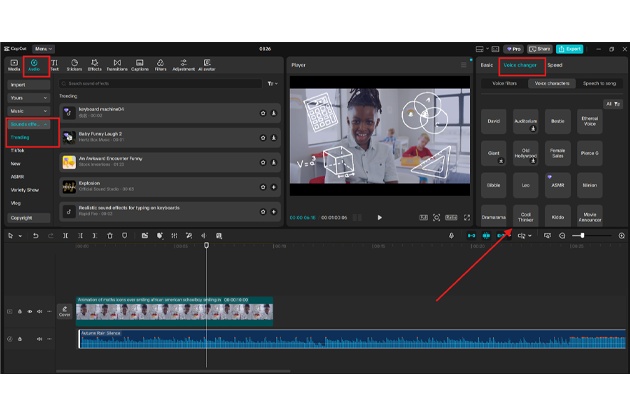Click the undo arrow in timeline toolbar

(x=35, y=236)
